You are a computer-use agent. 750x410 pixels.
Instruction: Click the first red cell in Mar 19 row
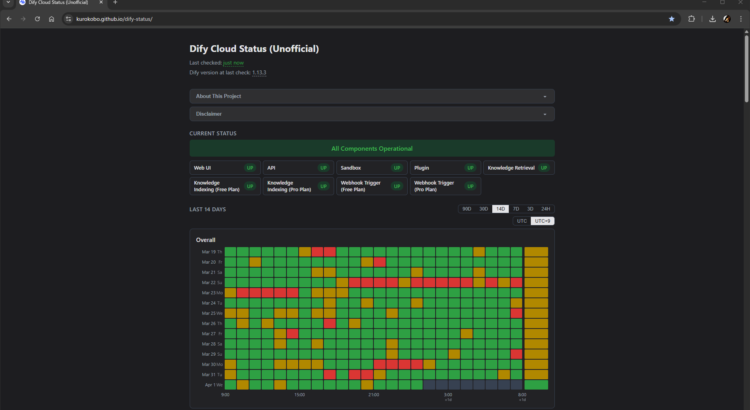coord(318,251)
